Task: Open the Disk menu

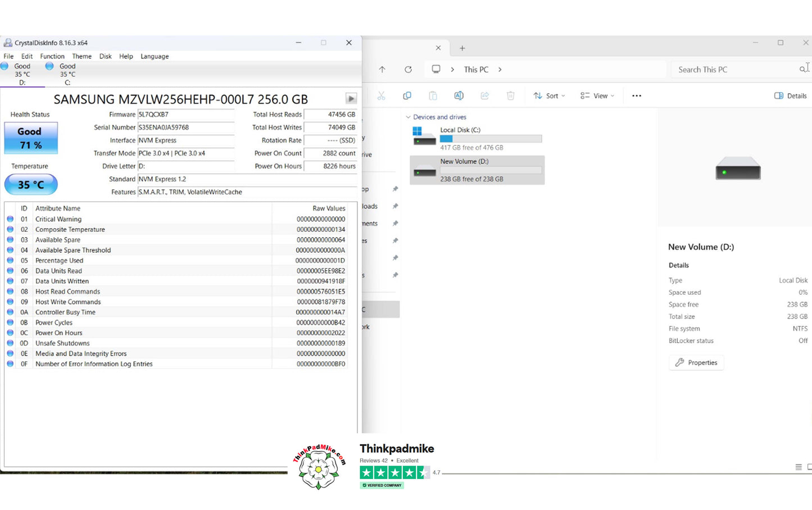Action: (106, 56)
